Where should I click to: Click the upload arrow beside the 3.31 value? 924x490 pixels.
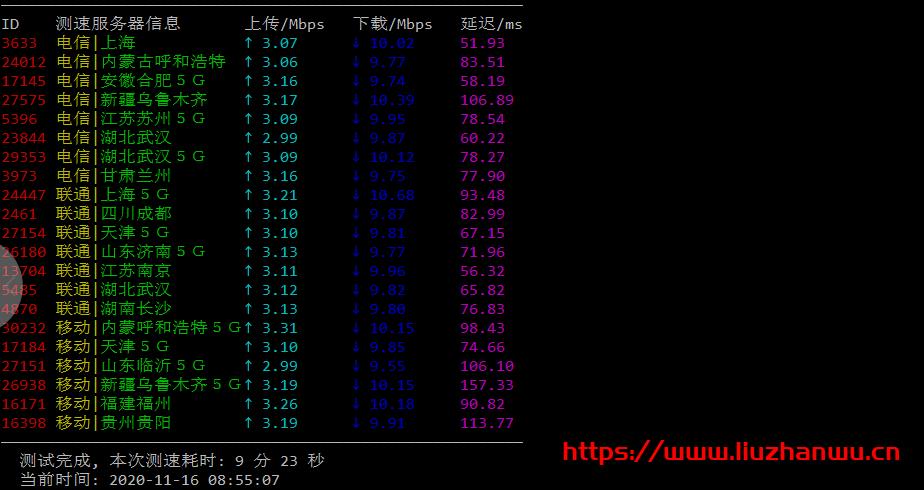[248, 328]
